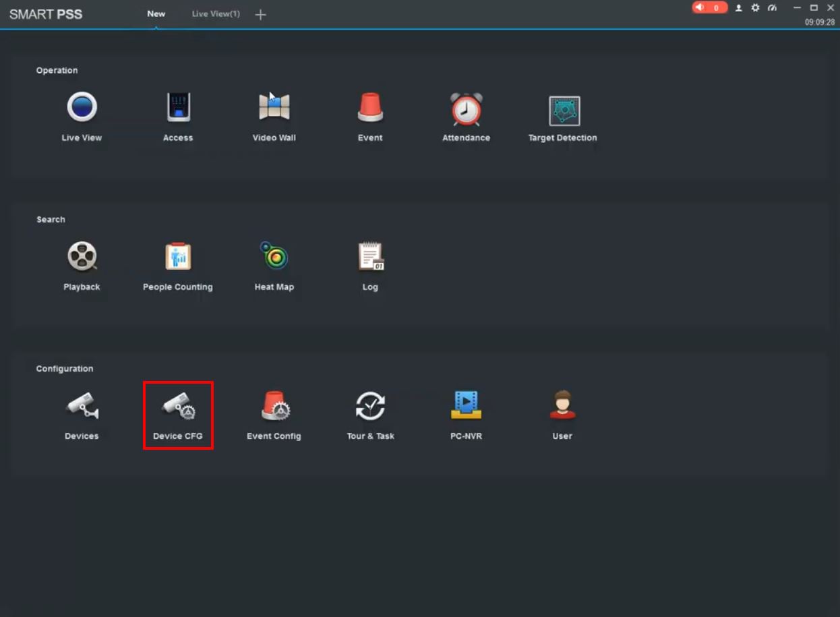
Task: Switch to the Live View(1) tab
Action: pos(216,14)
